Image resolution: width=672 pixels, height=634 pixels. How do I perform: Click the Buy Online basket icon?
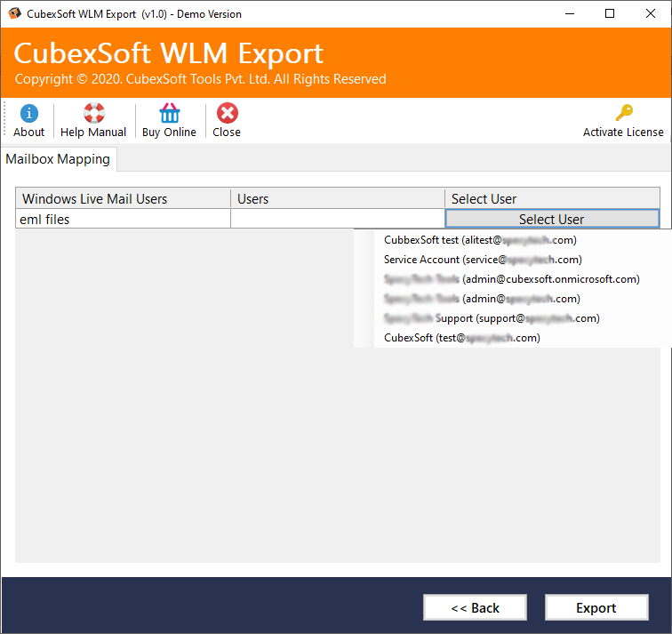tap(169, 114)
